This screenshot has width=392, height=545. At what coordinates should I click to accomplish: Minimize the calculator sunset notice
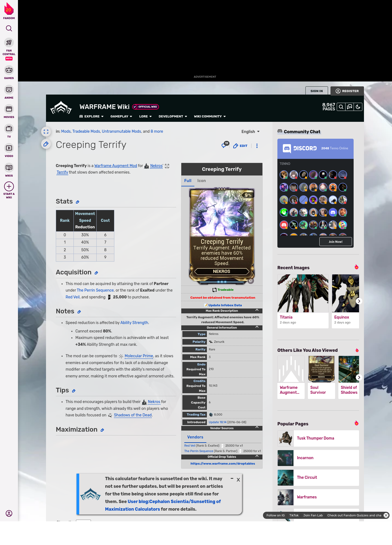point(232,479)
